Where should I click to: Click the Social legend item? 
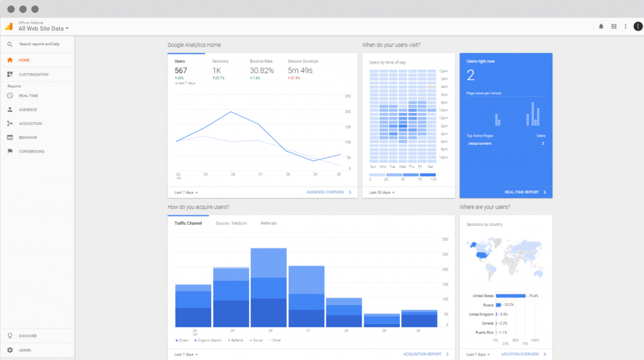point(257,340)
